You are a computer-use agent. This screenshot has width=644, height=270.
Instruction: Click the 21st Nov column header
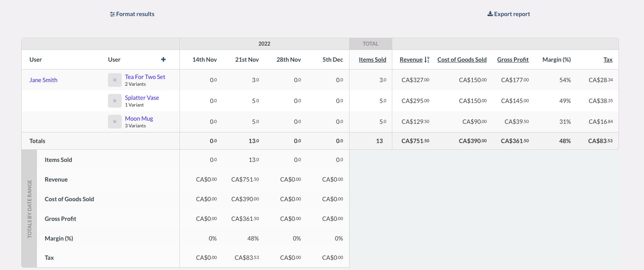247,59
